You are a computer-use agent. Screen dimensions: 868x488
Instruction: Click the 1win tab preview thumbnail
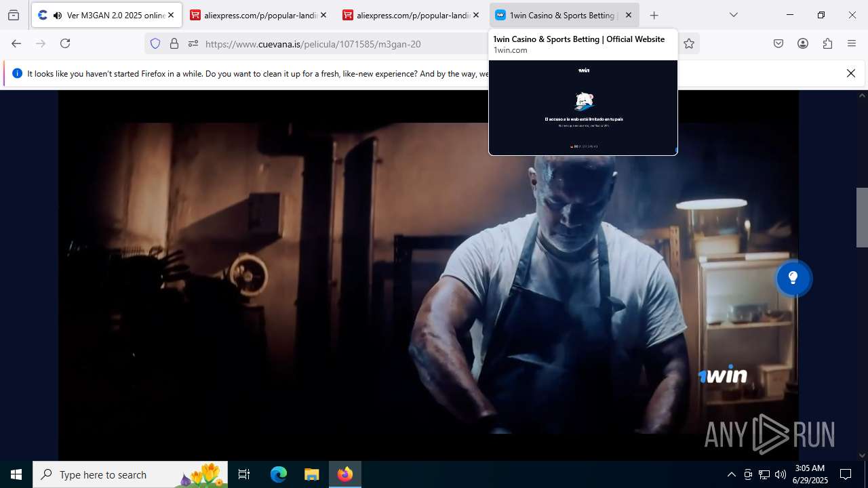pos(583,107)
